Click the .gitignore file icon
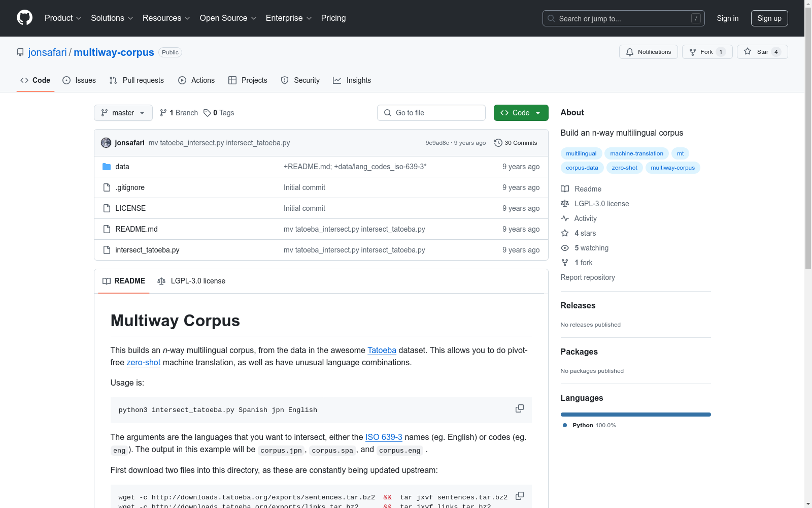The width and height of the screenshot is (812, 508). (107, 187)
